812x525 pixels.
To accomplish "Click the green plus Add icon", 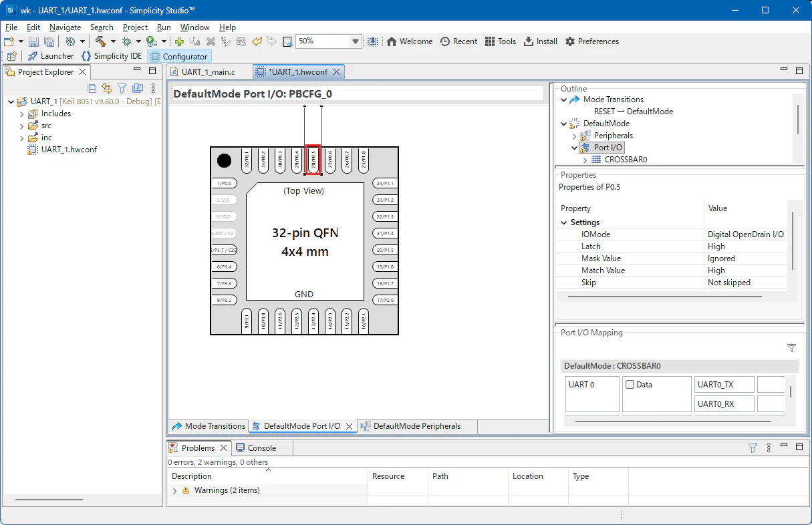I will click(179, 41).
